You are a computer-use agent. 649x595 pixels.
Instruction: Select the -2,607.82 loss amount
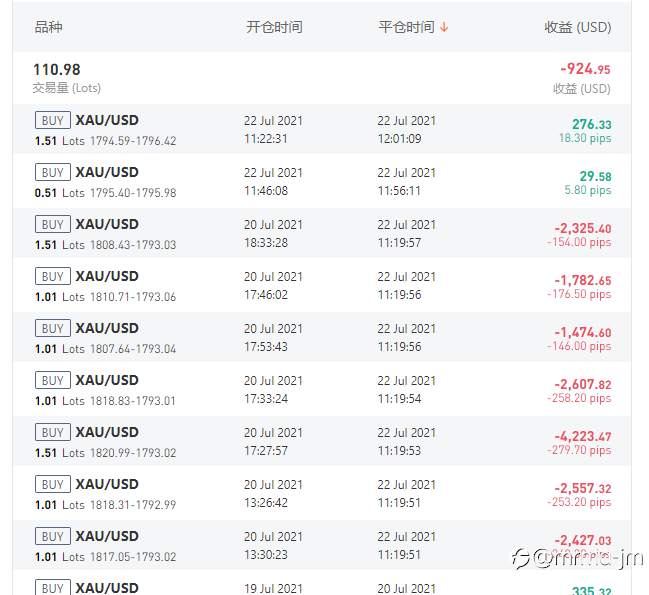coord(583,384)
